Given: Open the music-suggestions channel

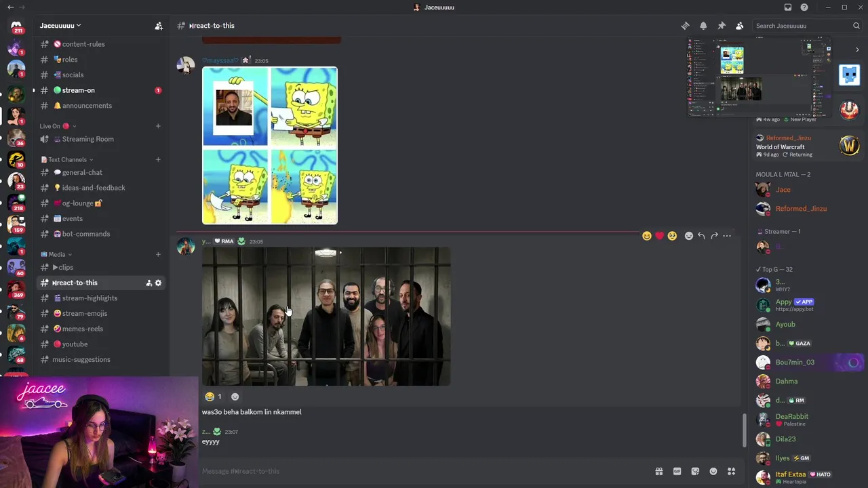Looking at the screenshot, I should 100,360.
